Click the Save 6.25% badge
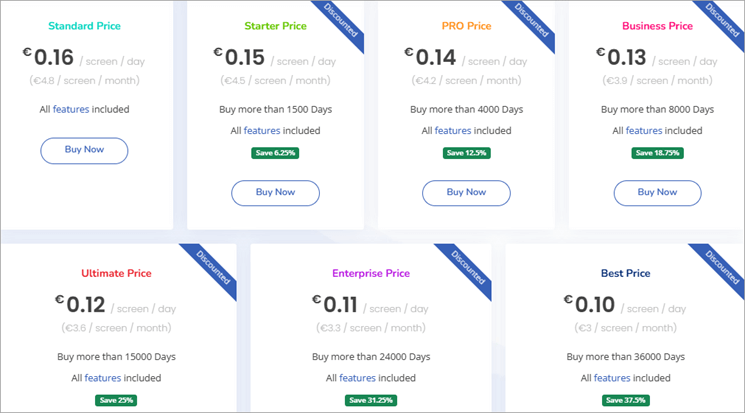Screen dimensions: 745x413 coord(275,152)
